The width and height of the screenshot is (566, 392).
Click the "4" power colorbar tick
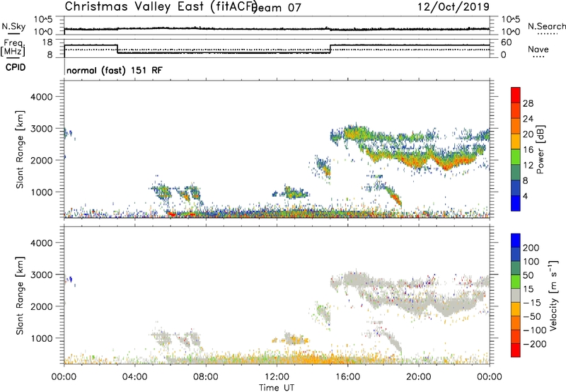click(x=525, y=197)
